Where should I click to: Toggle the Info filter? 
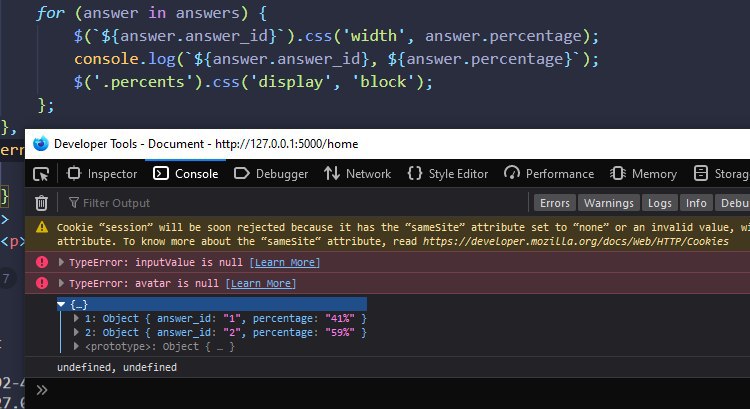[696, 203]
